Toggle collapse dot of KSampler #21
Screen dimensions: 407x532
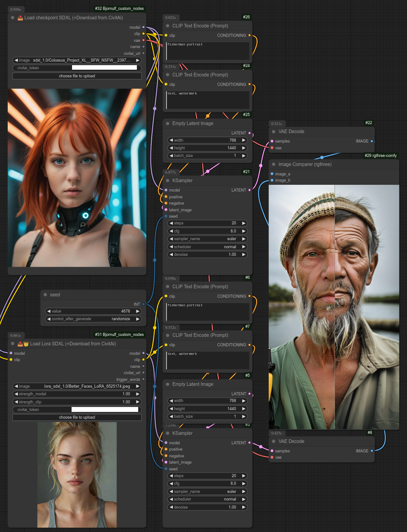coord(167,181)
